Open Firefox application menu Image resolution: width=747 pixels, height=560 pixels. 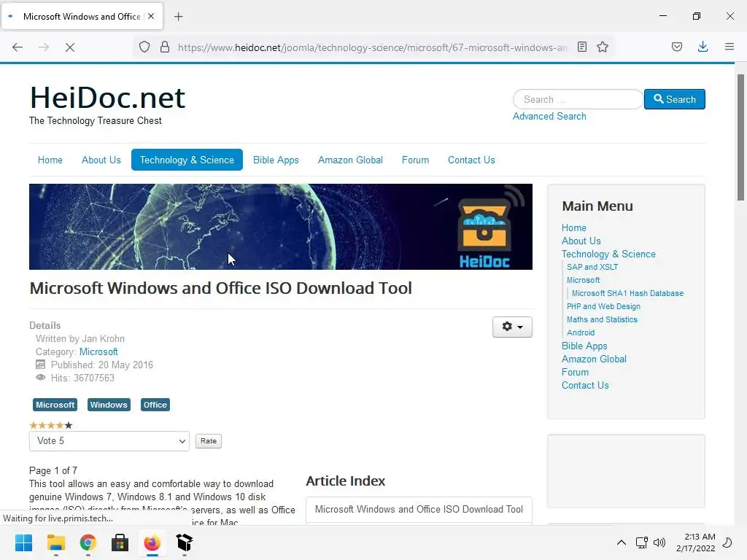pos(729,47)
